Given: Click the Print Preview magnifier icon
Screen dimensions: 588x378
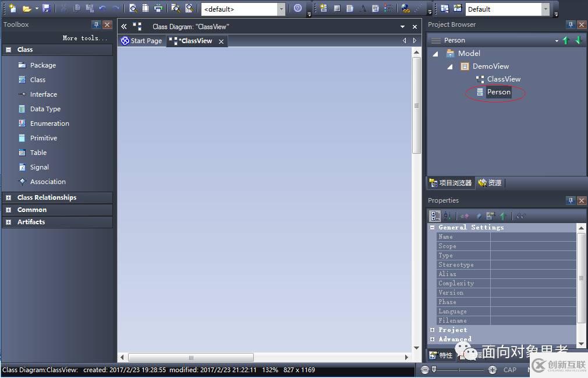Looking at the screenshot, I should click(133, 8).
